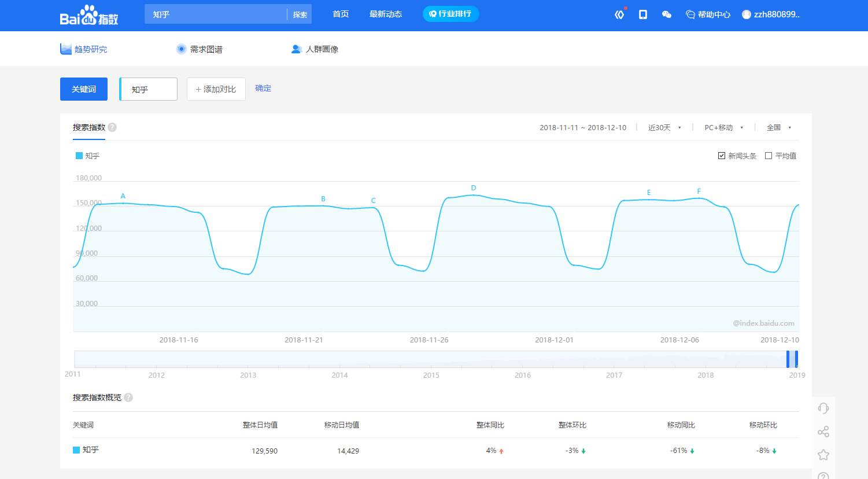Click news marker C on chart
The image size is (868, 479).
coord(374,201)
